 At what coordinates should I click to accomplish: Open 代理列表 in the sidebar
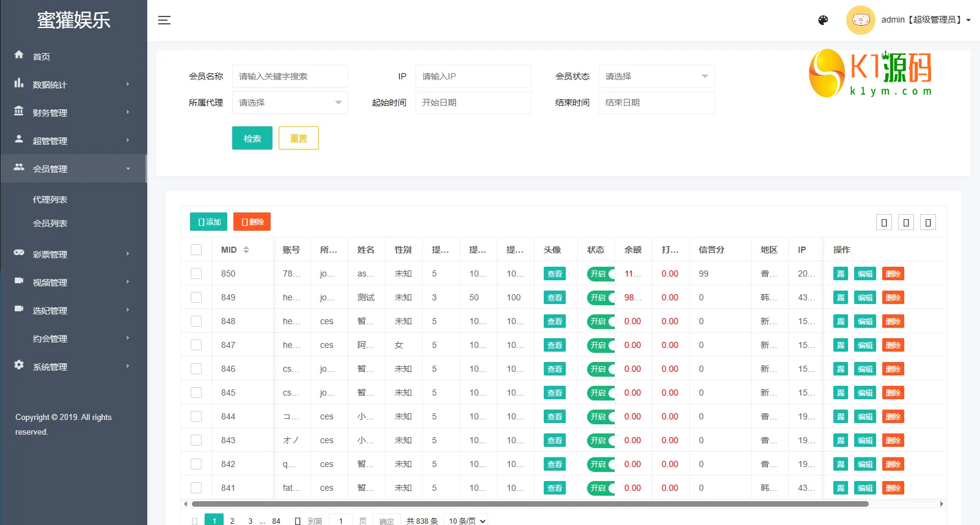point(50,200)
